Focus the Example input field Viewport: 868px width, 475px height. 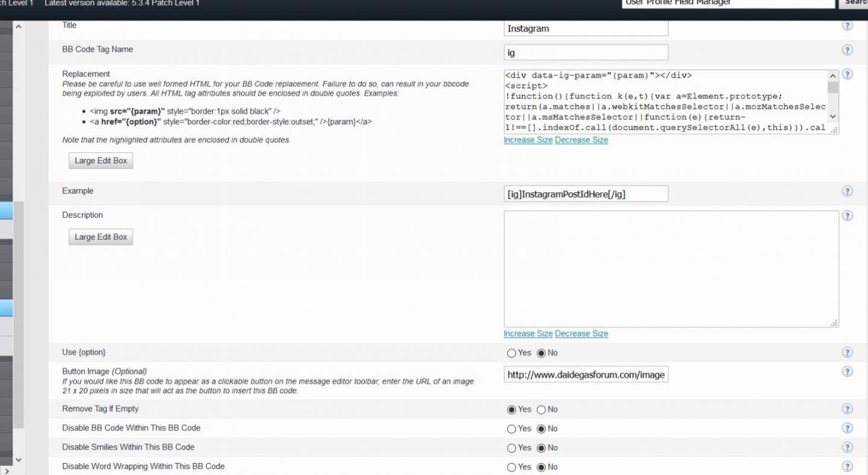(586, 193)
